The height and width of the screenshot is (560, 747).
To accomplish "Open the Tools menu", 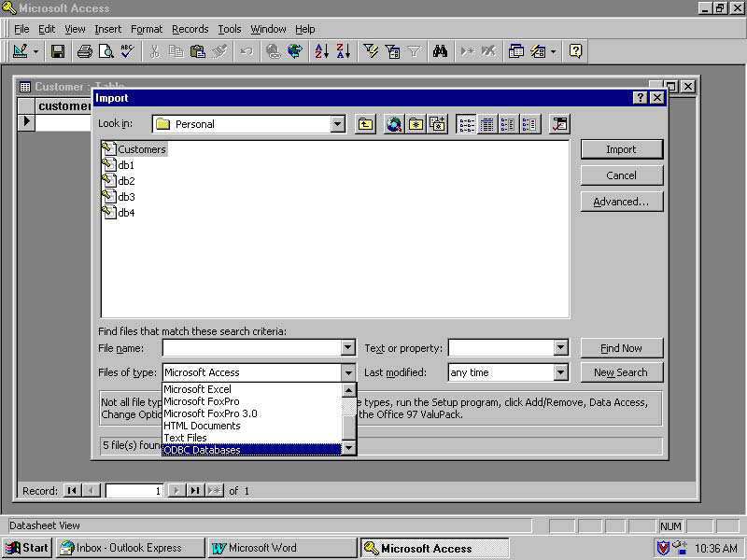I will (x=230, y=29).
